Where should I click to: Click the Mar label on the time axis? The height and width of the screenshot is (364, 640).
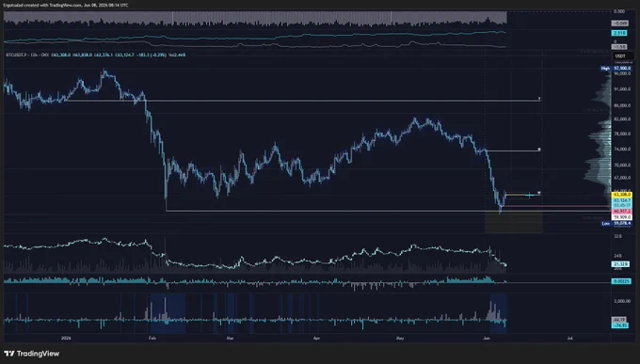230,339
